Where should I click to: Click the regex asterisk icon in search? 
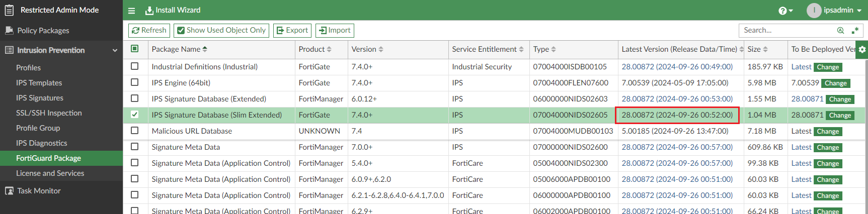[x=855, y=31]
